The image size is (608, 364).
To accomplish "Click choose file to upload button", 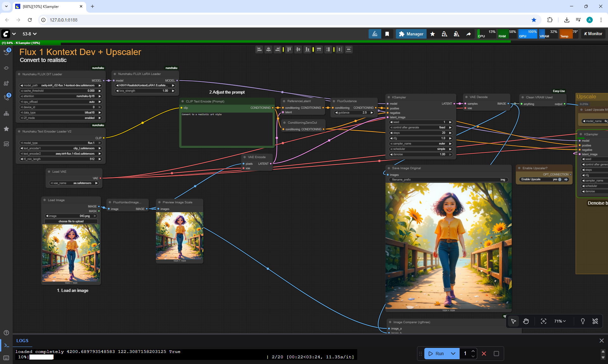I will pyautogui.click(x=71, y=221).
